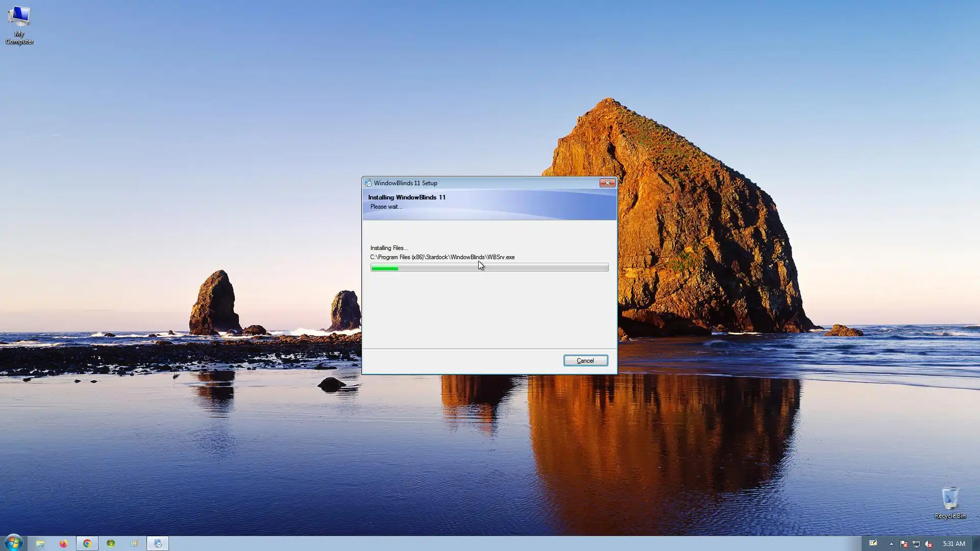Open the paint palette taskbar icon

(x=134, y=543)
